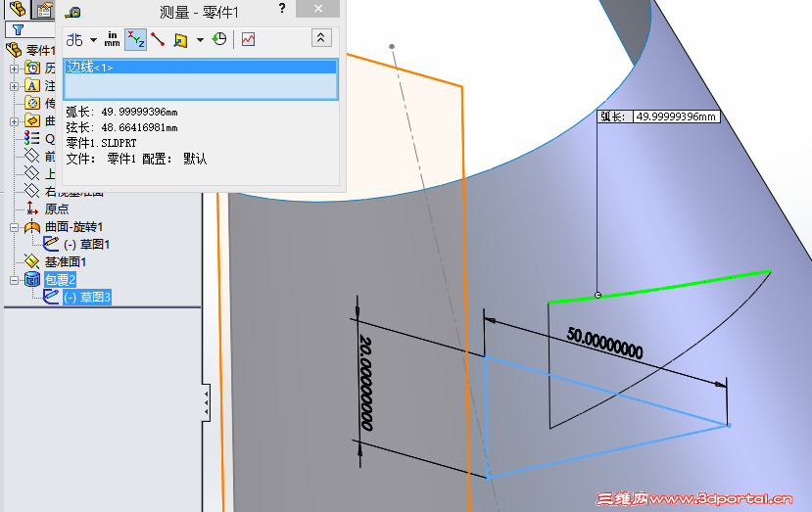Expand the Surface Bodies folder node
This screenshot has height=512, width=812.
[x=14, y=121]
